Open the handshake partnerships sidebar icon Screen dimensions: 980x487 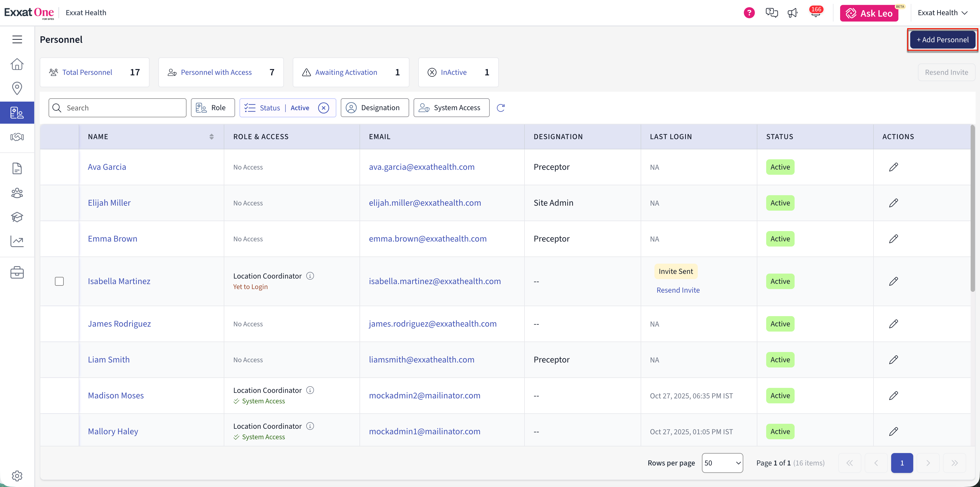tap(17, 137)
